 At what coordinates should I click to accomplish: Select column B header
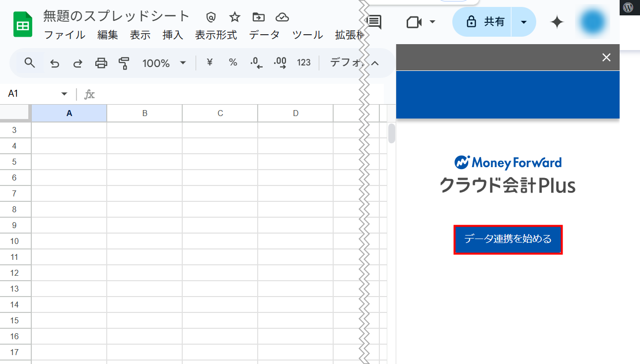click(144, 113)
